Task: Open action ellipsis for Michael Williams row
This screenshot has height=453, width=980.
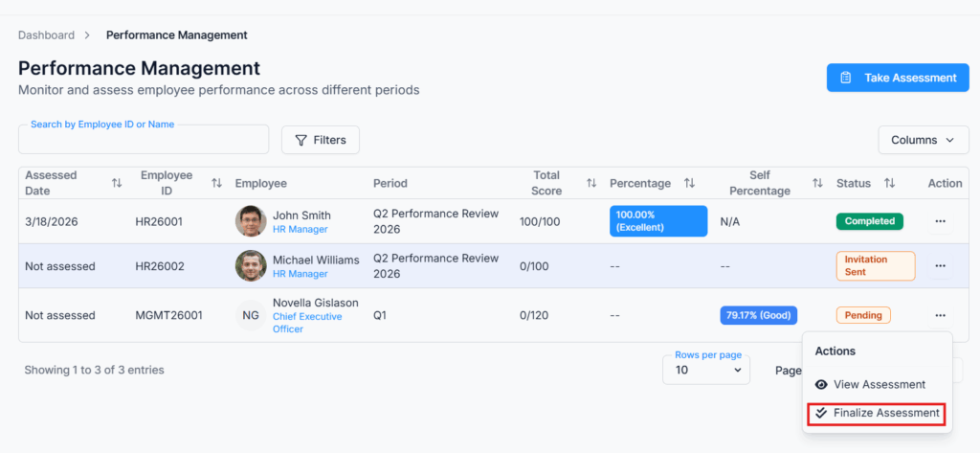Action: coord(940,266)
